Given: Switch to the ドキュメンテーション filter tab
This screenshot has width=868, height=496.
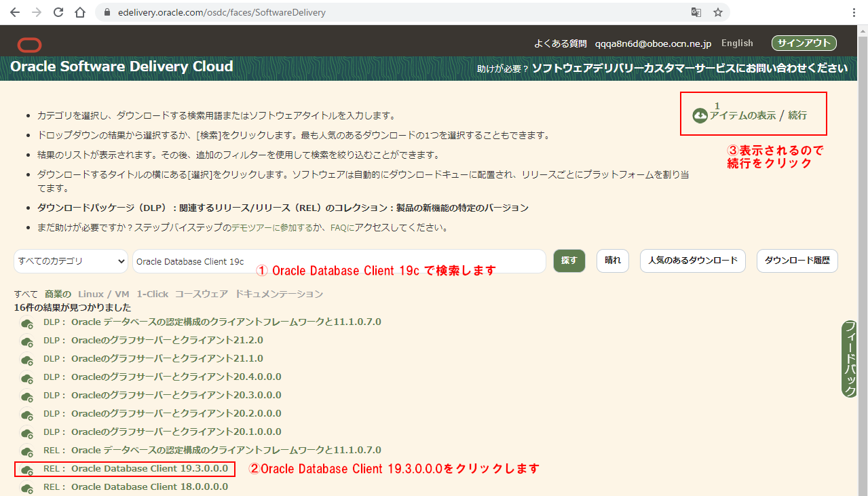Looking at the screenshot, I should click(x=279, y=294).
